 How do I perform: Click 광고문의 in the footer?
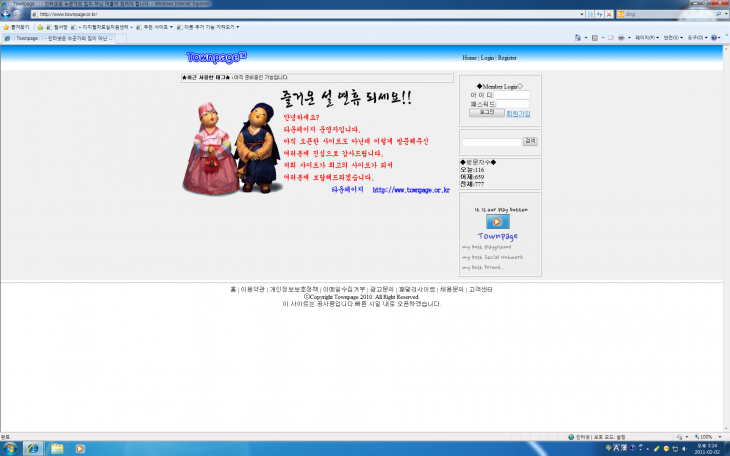pos(382,289)
